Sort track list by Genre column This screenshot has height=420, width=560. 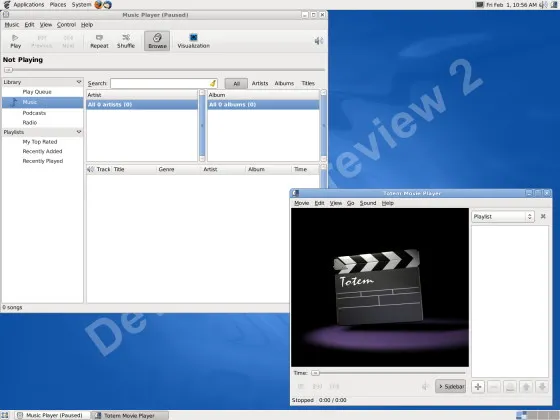179,169
